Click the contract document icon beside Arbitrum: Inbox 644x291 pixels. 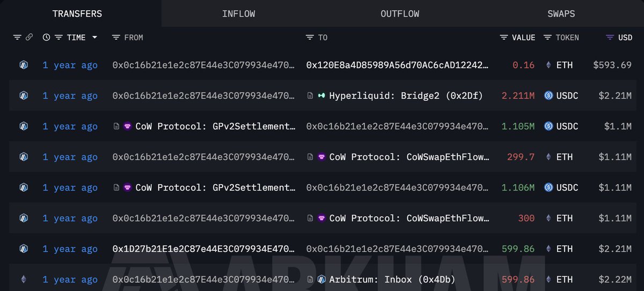click(310, 280)
